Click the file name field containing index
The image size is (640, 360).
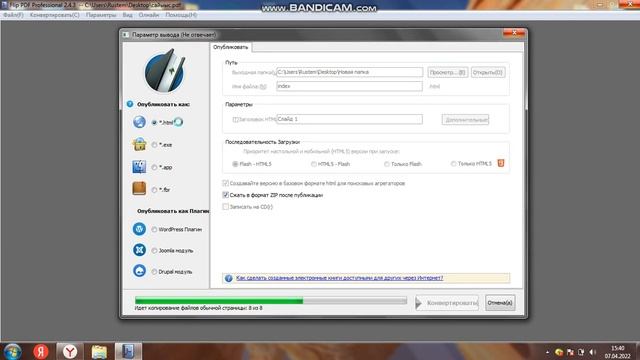(349, 86)
